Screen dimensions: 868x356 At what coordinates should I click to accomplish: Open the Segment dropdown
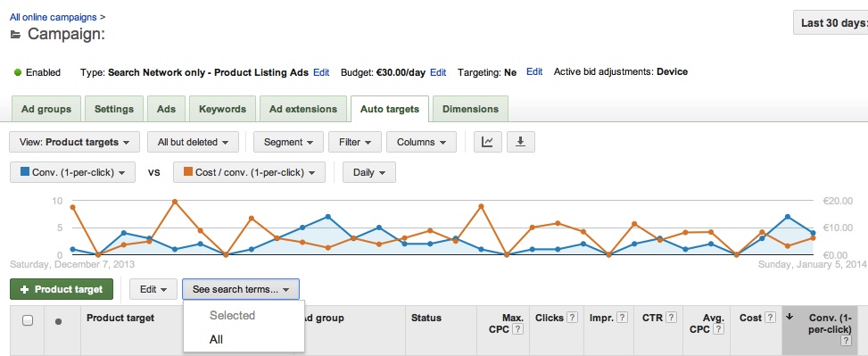point(288,142)
